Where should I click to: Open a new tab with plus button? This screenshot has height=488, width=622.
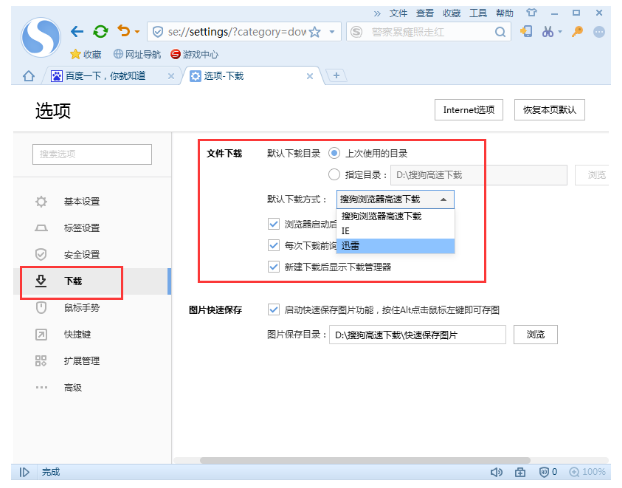coord(336,75)
